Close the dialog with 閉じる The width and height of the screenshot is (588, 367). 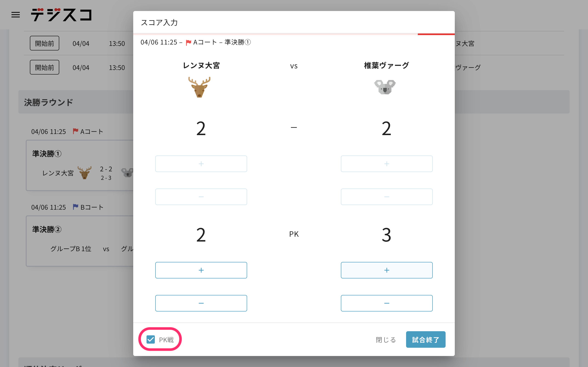click(386, 339)
